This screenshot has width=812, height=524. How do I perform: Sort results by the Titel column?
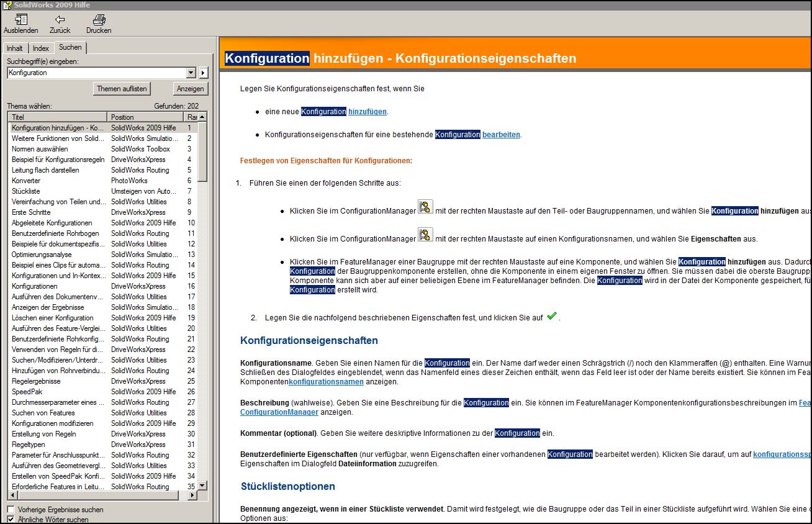(58, 117)
